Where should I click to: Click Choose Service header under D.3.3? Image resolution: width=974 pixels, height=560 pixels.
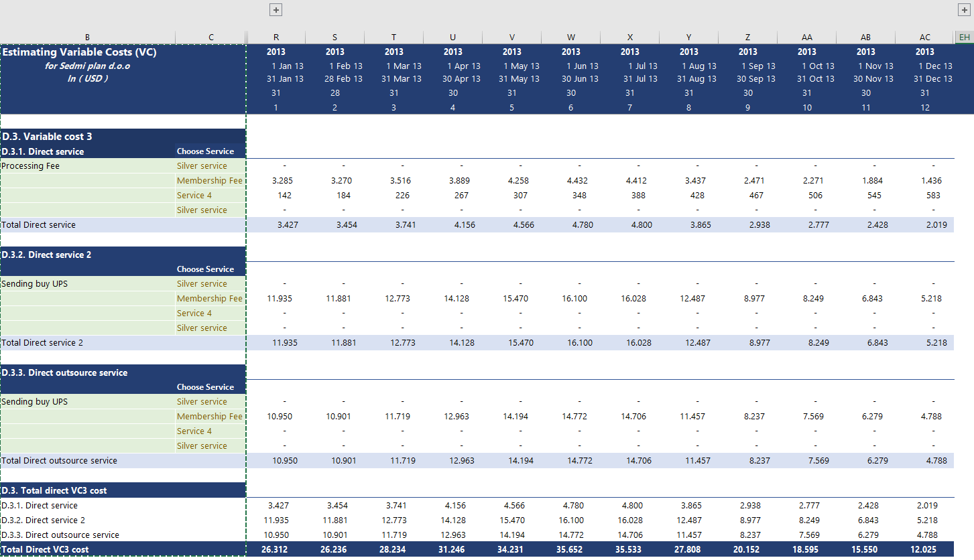[x=205, y=387]
